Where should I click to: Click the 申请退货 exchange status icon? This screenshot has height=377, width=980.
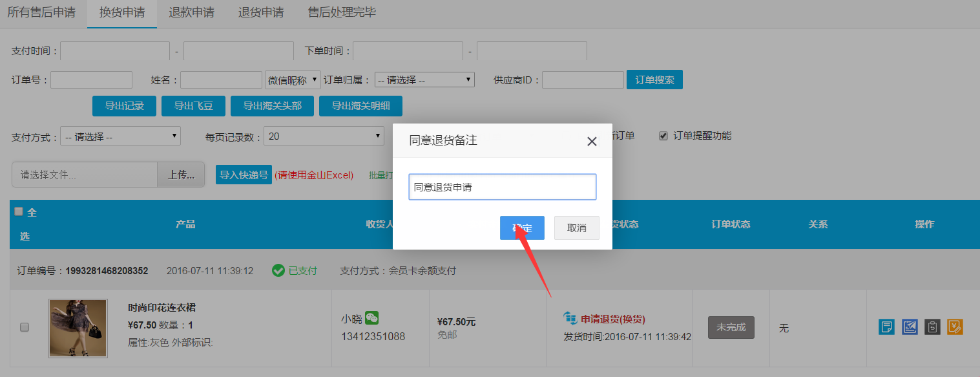(x=570, y=318)
